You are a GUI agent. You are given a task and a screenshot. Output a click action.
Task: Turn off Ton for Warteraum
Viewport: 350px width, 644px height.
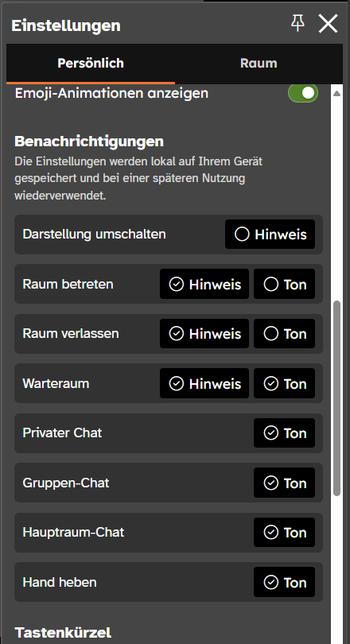click(x=284, y=383)
